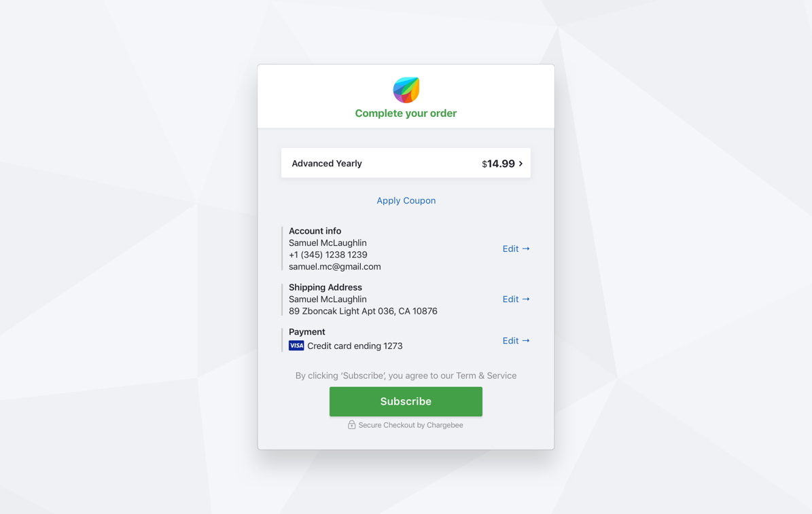Hit the green Subscribe button
This screenshot has height=514, width=812.
[406, 402]
